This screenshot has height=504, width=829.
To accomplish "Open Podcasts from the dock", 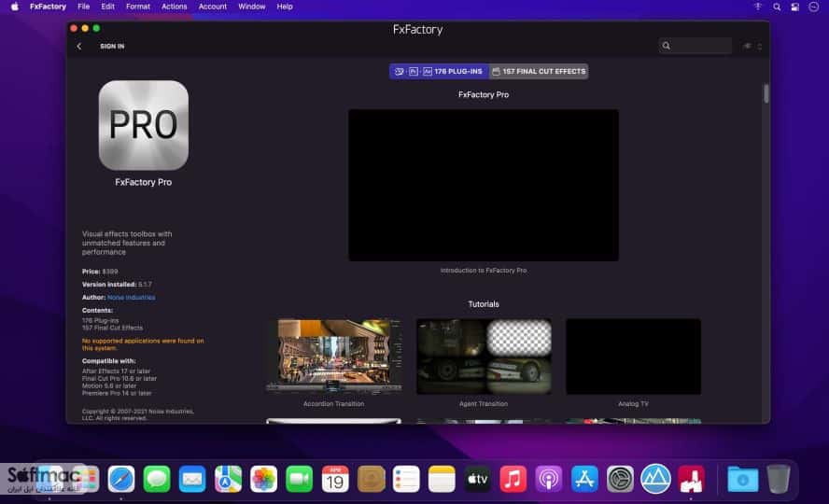I will click(549, 479).
